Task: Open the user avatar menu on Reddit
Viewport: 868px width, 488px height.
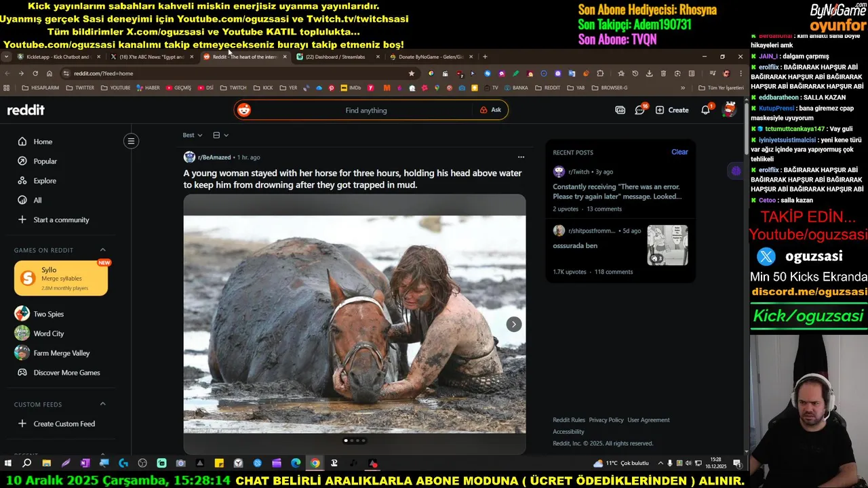Action: point(730,109)
